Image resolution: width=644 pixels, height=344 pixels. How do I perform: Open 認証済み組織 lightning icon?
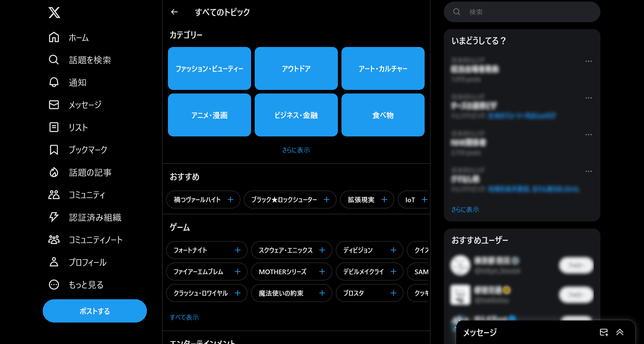pos(54,217)
